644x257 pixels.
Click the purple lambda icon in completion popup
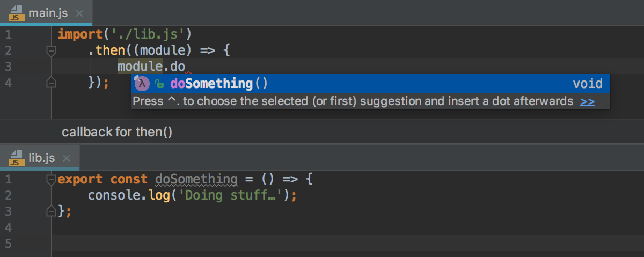(x=142, y=83)
